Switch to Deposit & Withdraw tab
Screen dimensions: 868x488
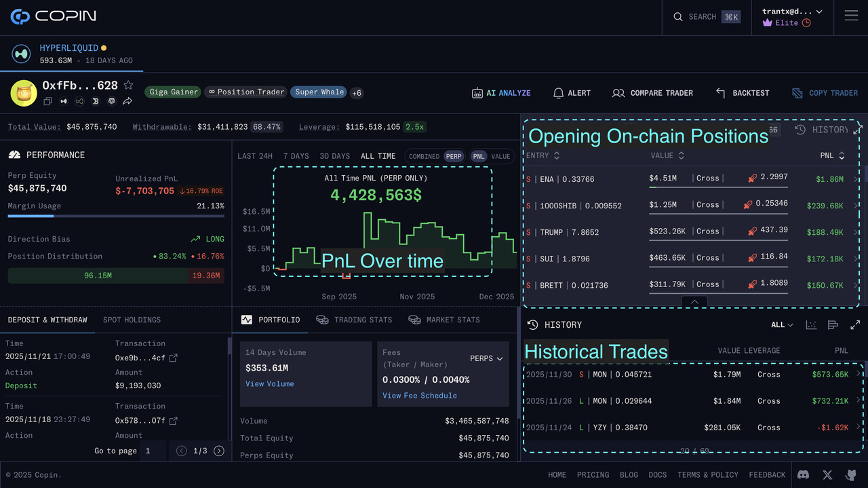(x=47, y=320)
